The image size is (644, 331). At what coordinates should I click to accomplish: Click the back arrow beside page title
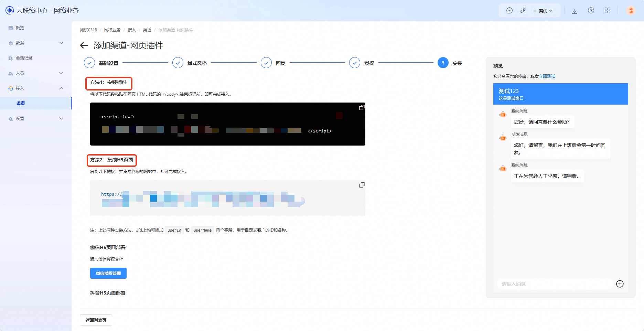click(84, 45)
